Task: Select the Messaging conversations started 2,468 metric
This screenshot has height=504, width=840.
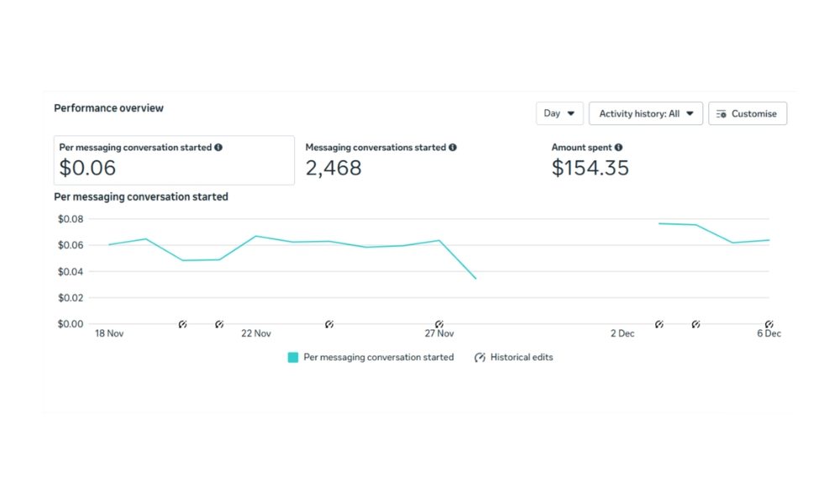Action: tap(381, 160)
